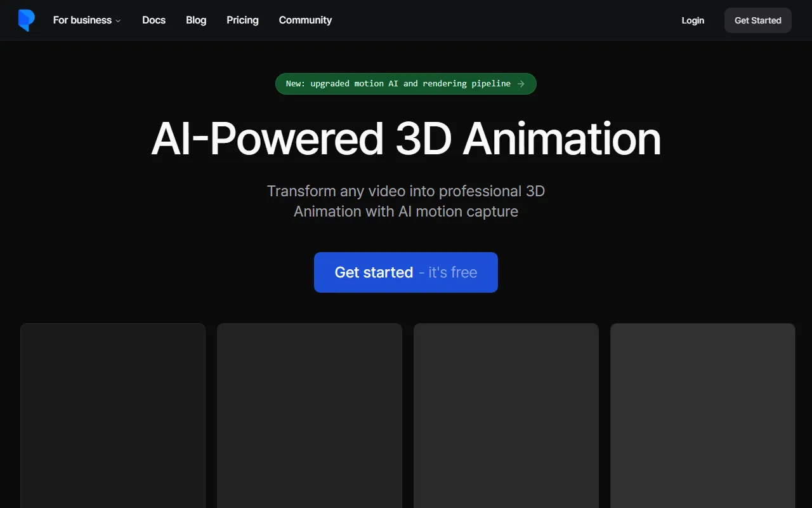This screenshot has width=812, height=508.
Task: Click the 'AI-Powered 3D Animation' headline
Action: [406, 138]
